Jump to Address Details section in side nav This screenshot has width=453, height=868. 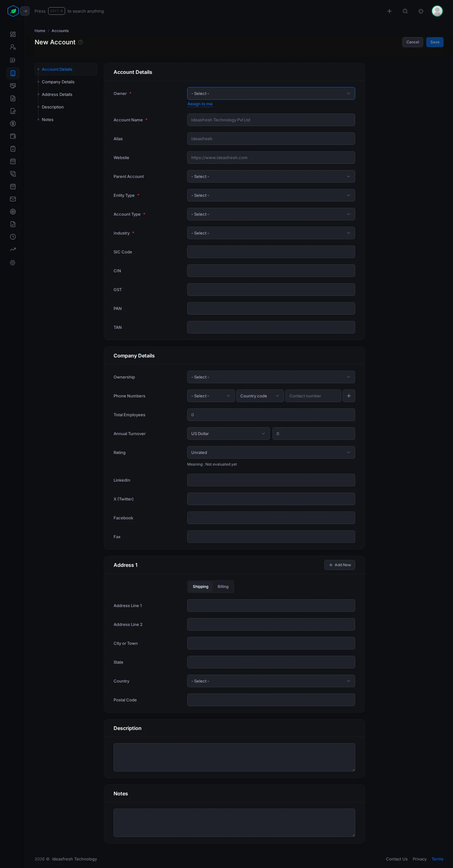[x=57, y=94]
